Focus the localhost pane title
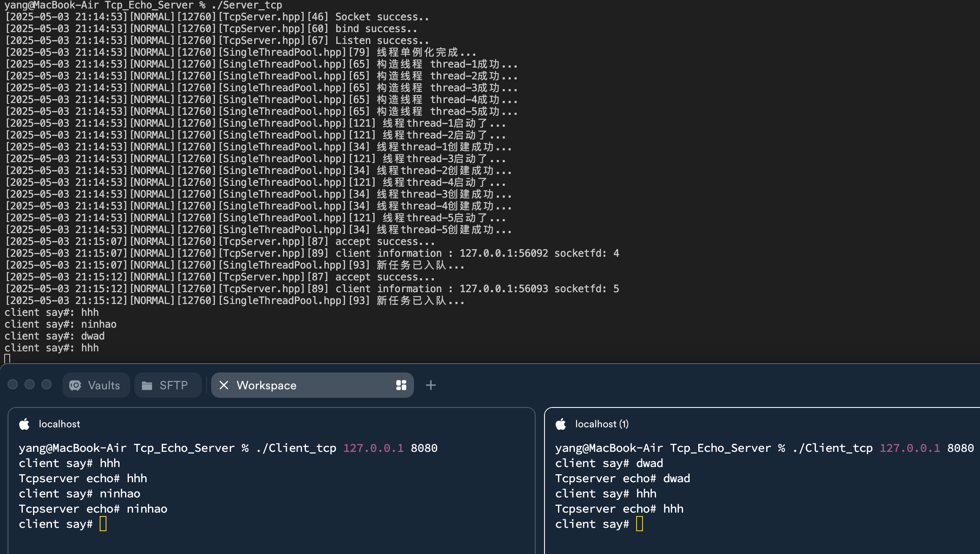Image resolution: width=980 pixels, height=554 pixels. tap(59, 424)
